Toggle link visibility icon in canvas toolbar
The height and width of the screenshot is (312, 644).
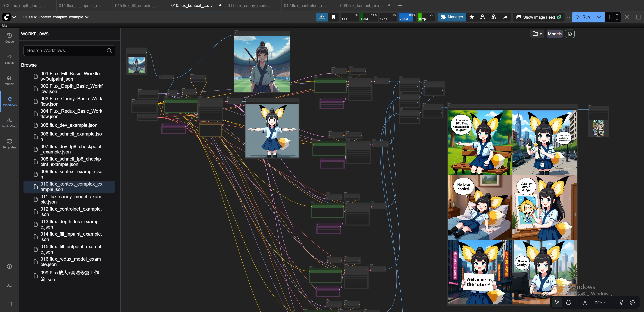pyautogui.click(x=633, y=302)
